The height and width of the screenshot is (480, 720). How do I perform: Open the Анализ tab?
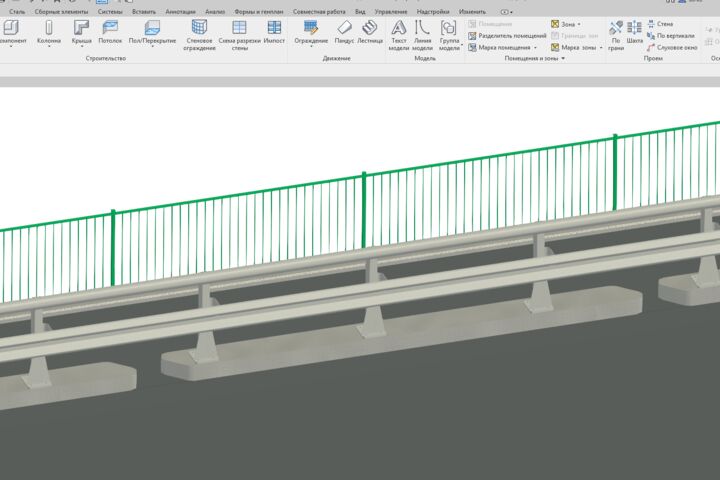pos(215,12)
